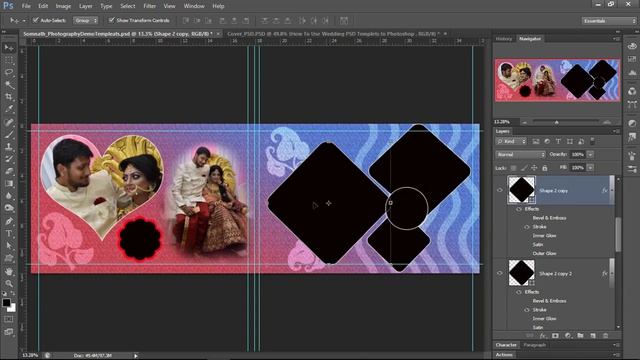Select the Path Selection tool

9,246
